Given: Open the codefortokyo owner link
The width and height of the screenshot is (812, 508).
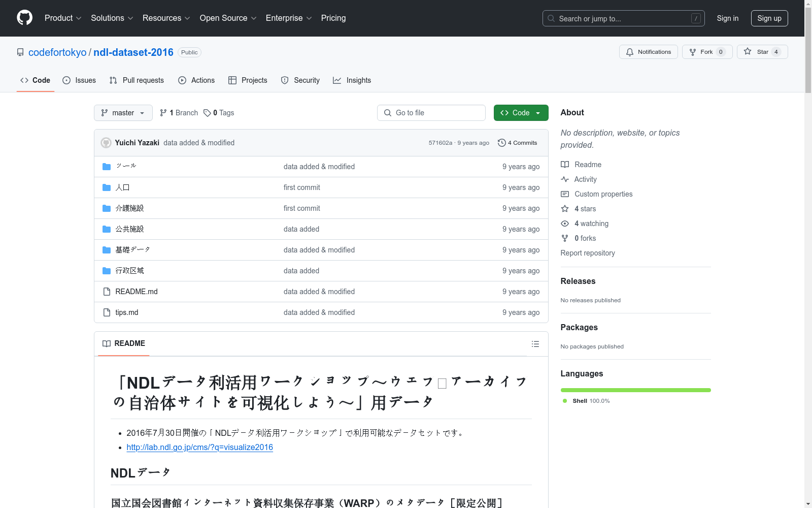Looking at the screenshot, I should point(57,52).
